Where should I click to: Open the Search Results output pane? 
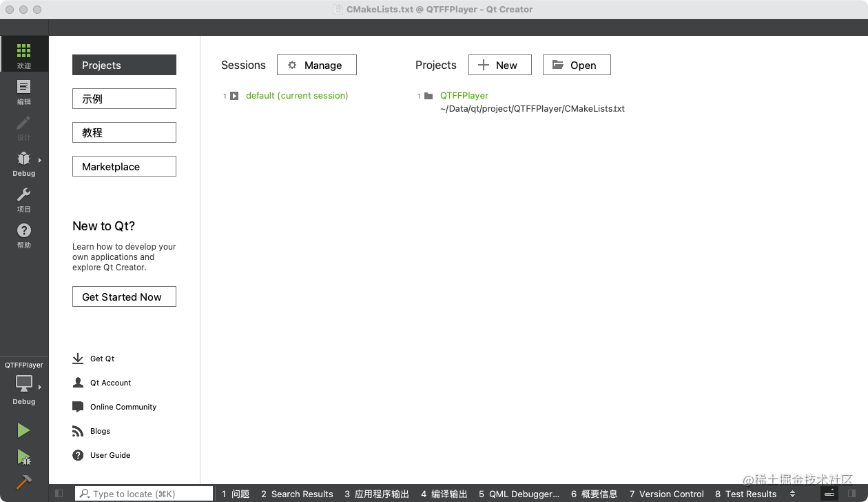click(297, 494)
